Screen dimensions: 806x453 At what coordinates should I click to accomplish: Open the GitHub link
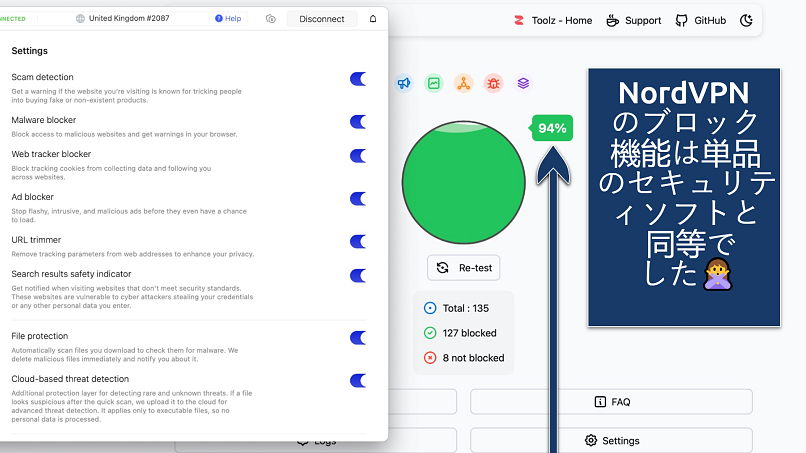tap(701, 21)
